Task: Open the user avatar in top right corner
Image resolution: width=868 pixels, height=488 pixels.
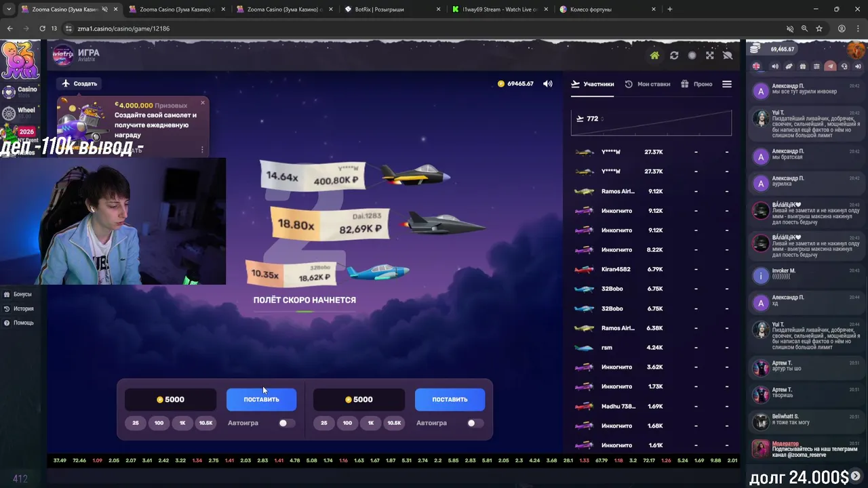Action: (856, 49)
